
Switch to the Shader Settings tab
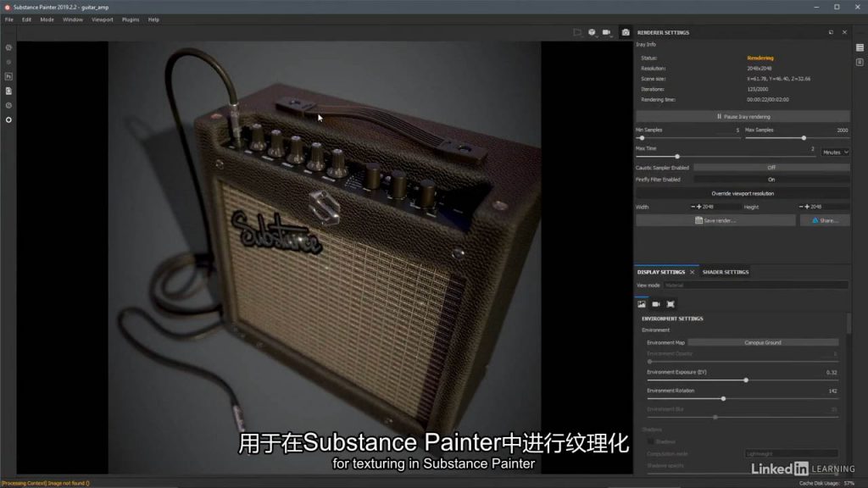pos(725,272)
